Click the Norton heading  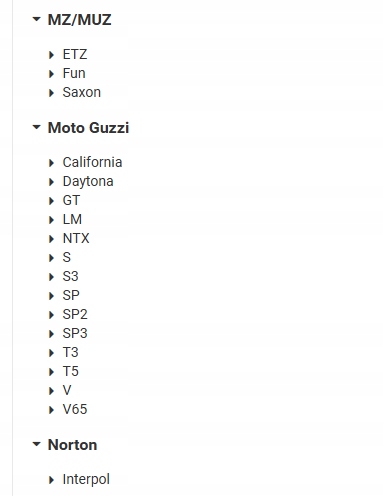tap(72, 445)
